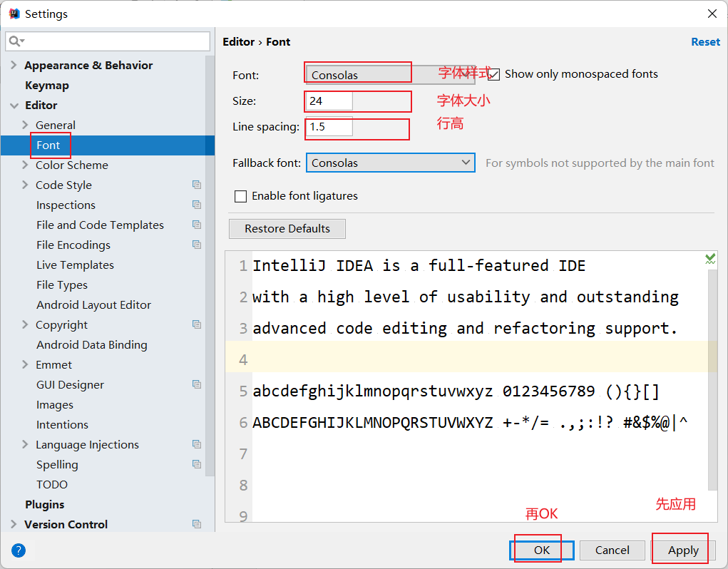Click the copy icon beside Spelling
Screen dimensions: 728x569
point(197,464)
